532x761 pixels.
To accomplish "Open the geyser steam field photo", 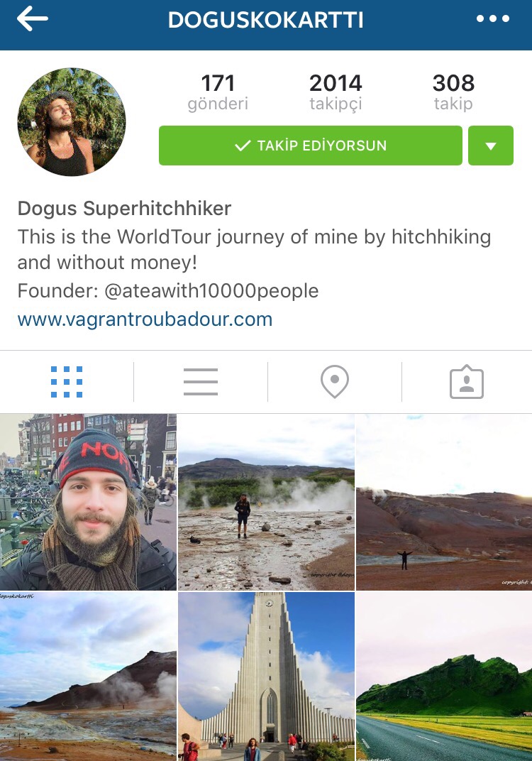I will 266,502.
